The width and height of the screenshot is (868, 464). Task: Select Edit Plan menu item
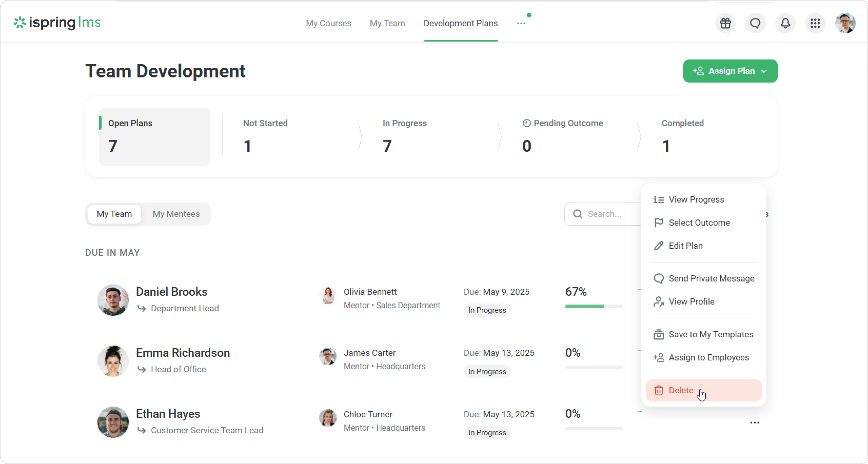[x=685, y=246]
